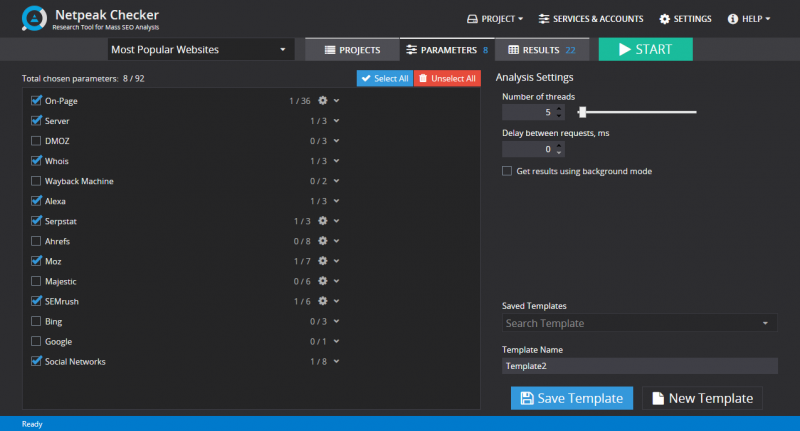Uncheck the Server checkbox
This screenshot has width=800, height=431.
coord(36,120)
